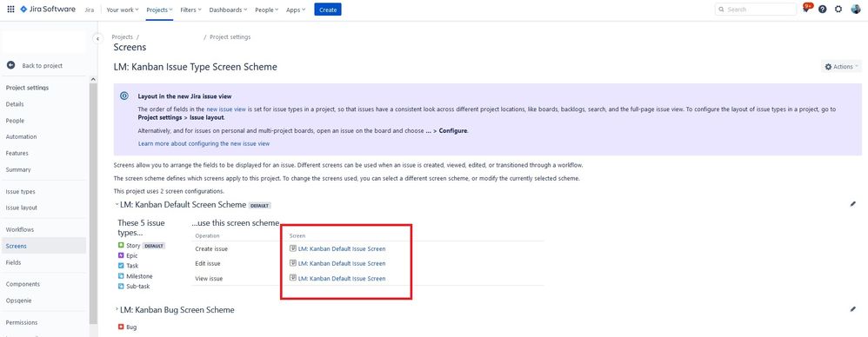Screen dimensions: 868x337
Task: Open the Actions dropdown
Action: (841, 66)
